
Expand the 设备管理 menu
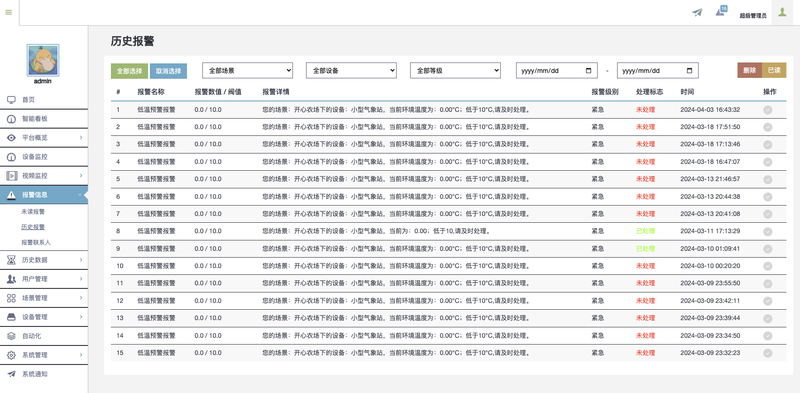coord(44,317)
